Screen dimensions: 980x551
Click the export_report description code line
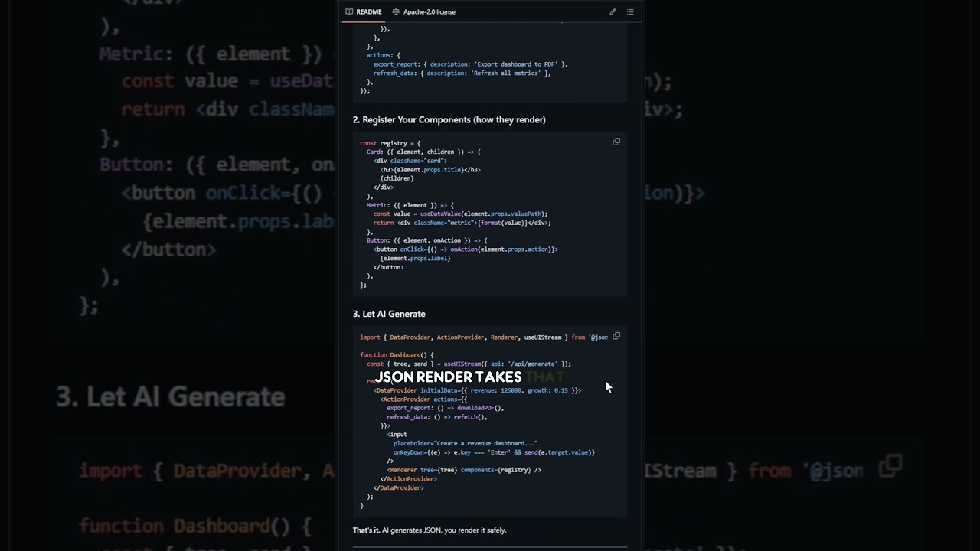[x=470, y=64]
